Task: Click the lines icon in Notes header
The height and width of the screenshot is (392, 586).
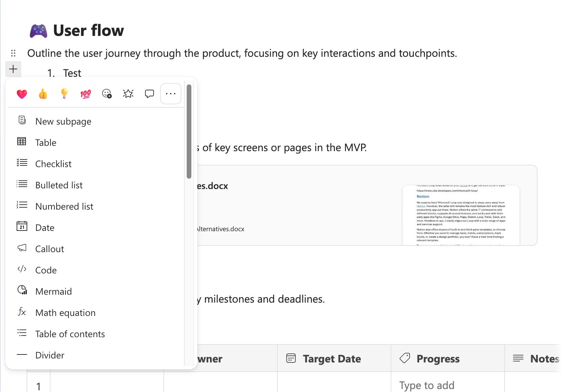Action: tap(518, 358)
